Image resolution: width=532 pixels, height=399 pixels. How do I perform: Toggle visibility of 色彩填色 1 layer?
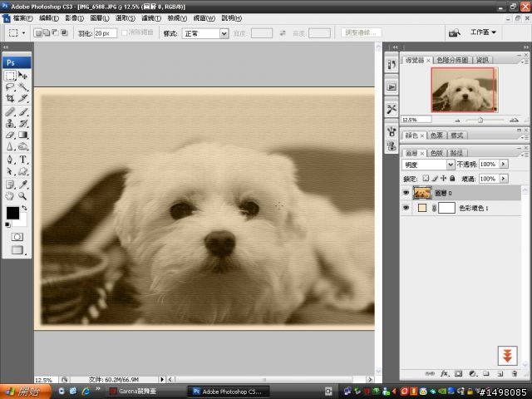pos(406,208)
